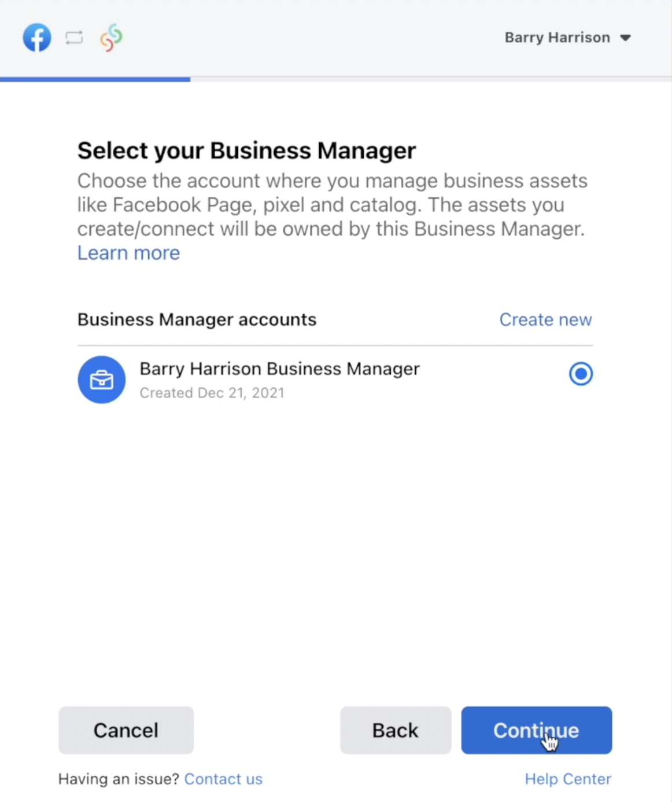Open the Barry Harrison account dropdown
Screen dimensions: 672x802
click(567, 38)
